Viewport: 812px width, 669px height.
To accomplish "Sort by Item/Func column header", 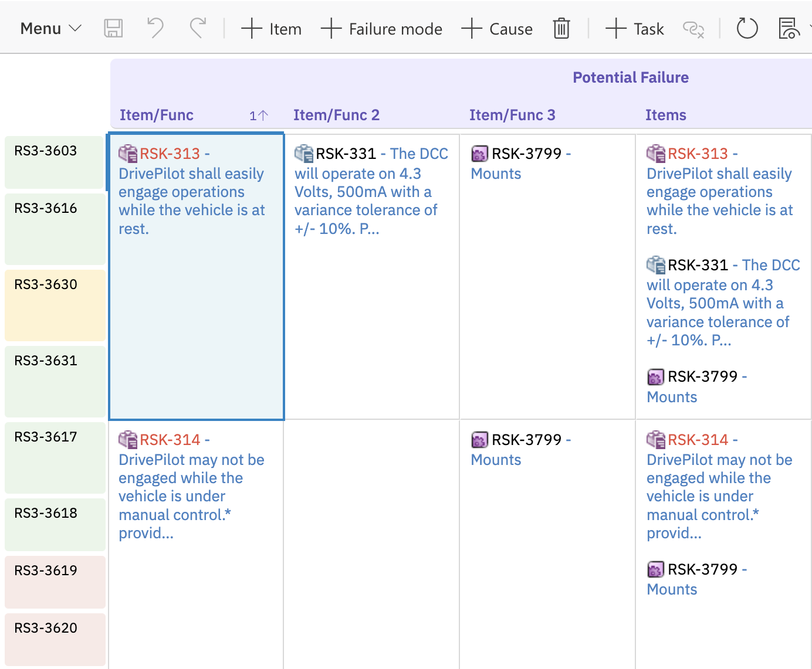I will tap(157, 115).
